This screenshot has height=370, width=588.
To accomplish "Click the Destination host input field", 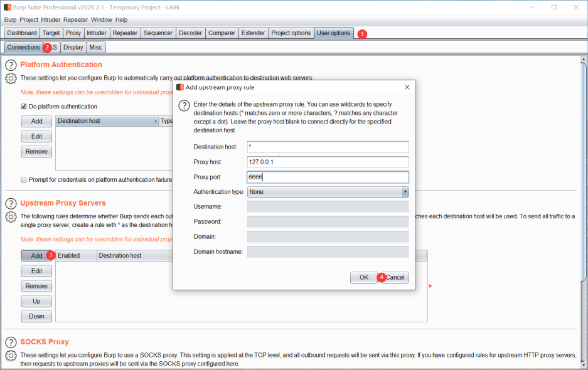I will coord(328,147).
